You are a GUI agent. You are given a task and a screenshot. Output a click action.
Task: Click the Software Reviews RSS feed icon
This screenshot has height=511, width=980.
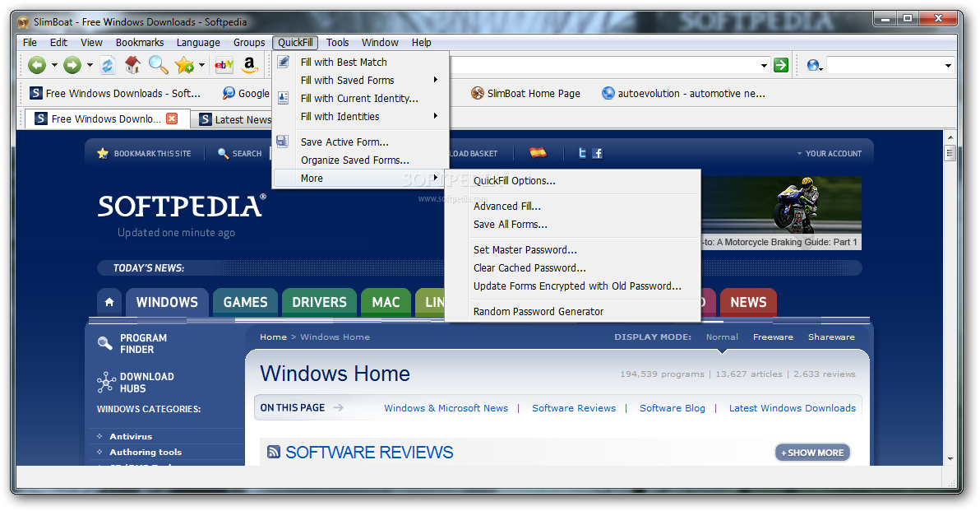point(273,452)
